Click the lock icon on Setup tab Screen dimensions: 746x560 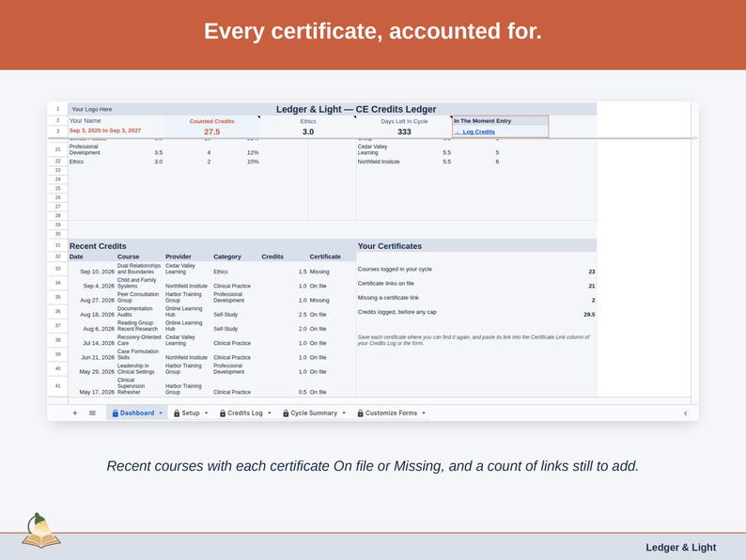point(177,413)
